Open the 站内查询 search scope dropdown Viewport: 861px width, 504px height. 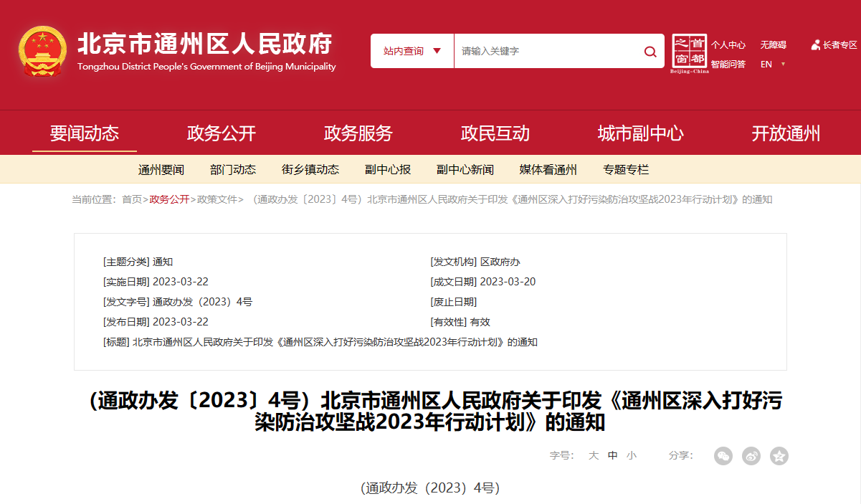tap(410, 51)
